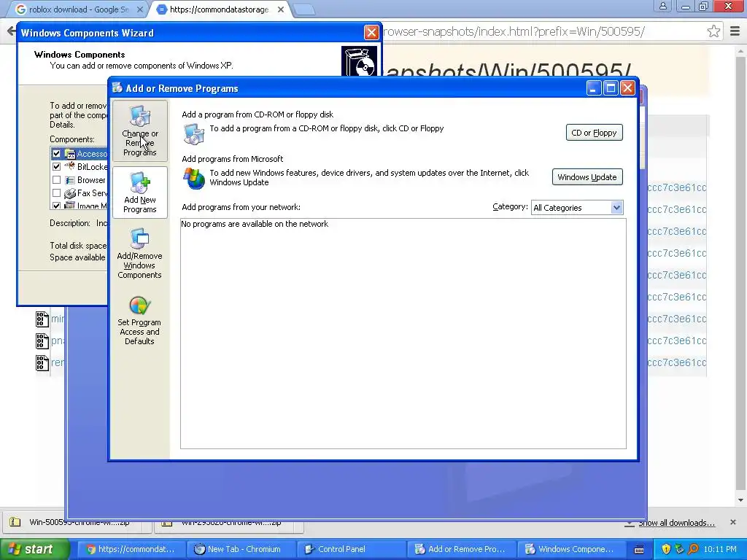The height and width of the screenshot is (560, 747).
Task: Click the browser user profile icon
Action: click(662, 6)
